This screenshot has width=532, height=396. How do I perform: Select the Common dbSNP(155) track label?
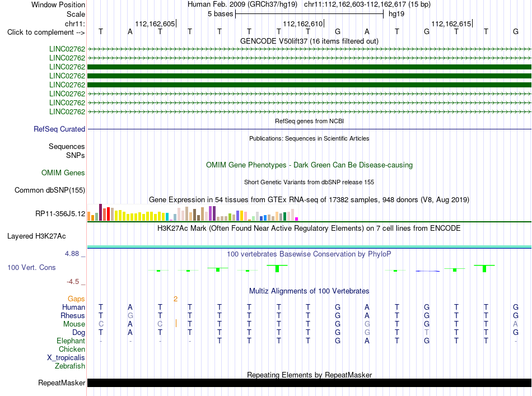click(49, 190)
